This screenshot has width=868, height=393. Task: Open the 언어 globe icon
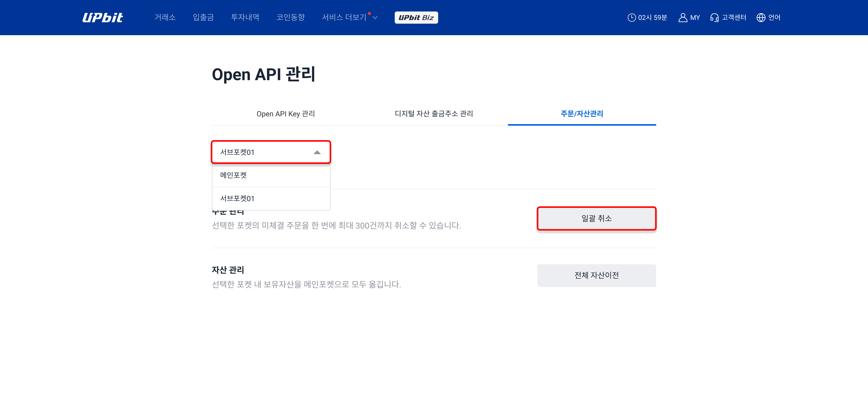pyautogui.click(x=761, y=18)
